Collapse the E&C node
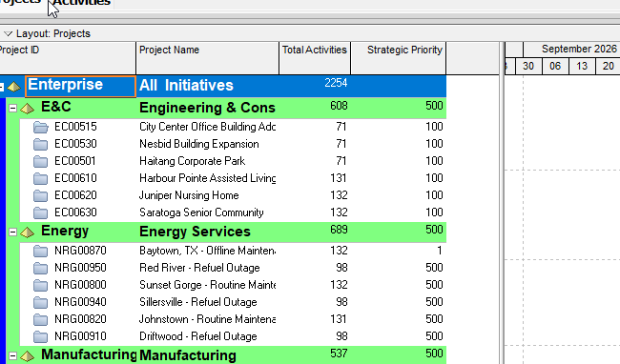 coord(12,109)
